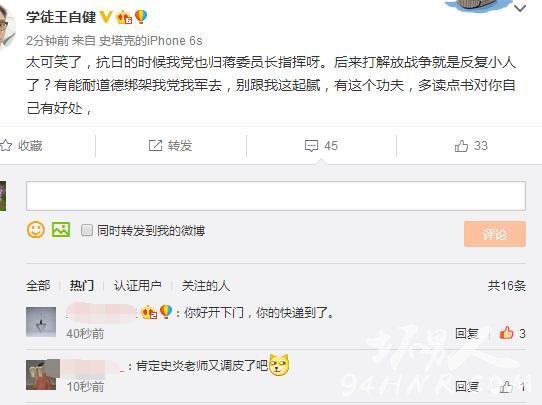Click the gold V verified badge
This screenshot has width=542, height=405.
pyautogui.click(x=106, y=17)
